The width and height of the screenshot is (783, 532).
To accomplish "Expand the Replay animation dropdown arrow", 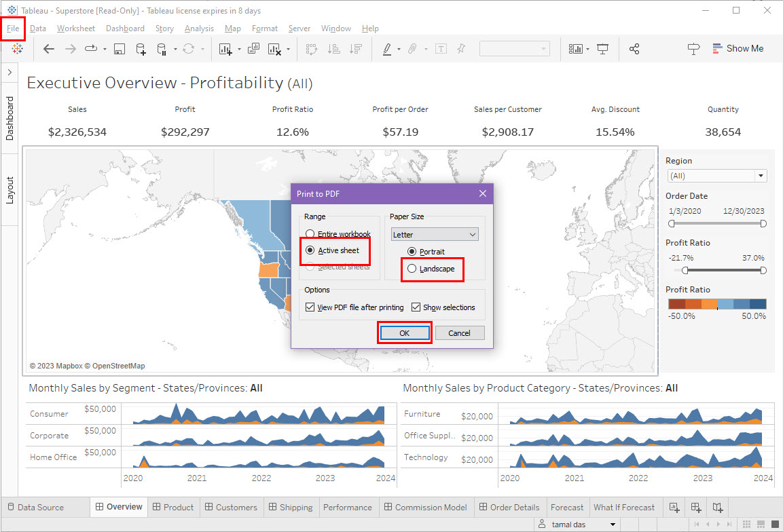I will (105, 49).
